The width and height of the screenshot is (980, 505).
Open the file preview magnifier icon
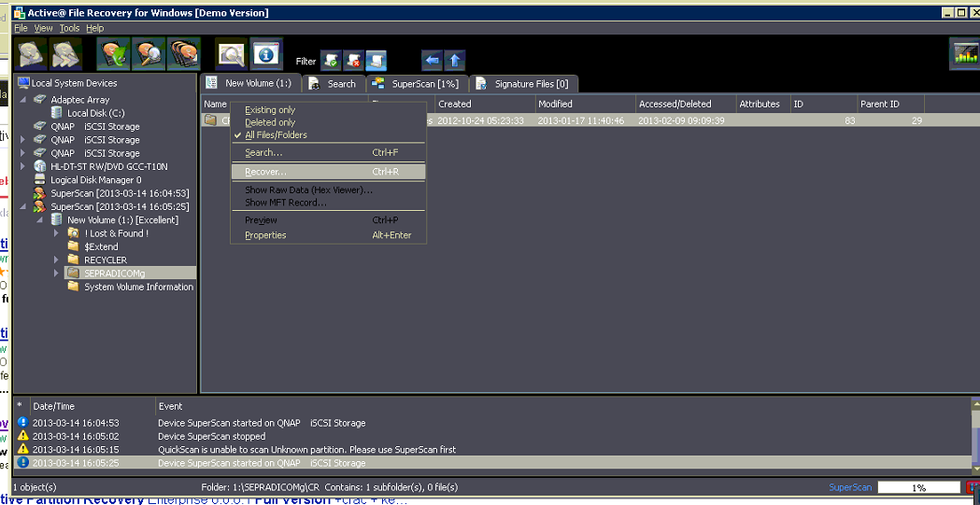(231, 54)
